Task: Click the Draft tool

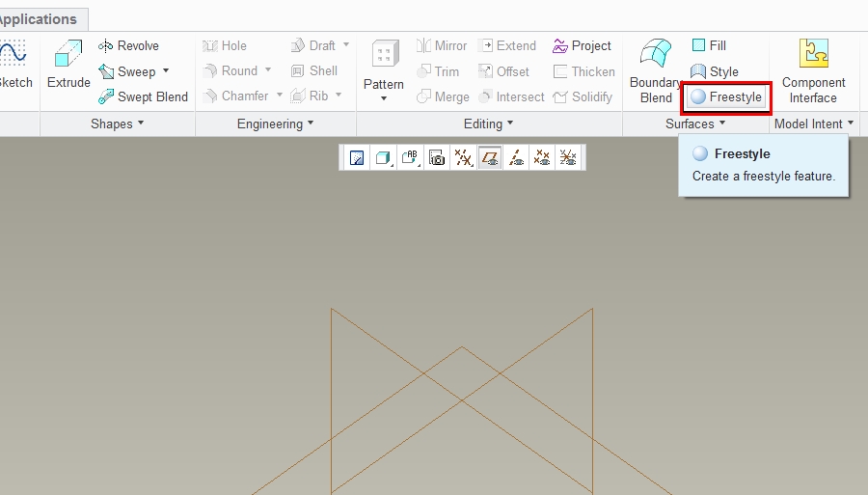Action: click(313, 45)
